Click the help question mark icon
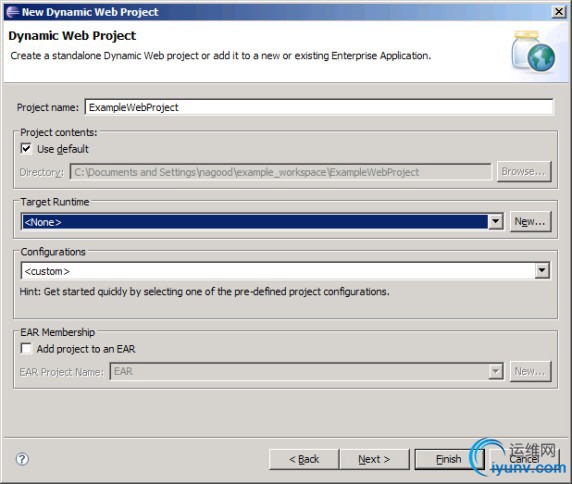572x484 pixels. [x=22, y=458]
